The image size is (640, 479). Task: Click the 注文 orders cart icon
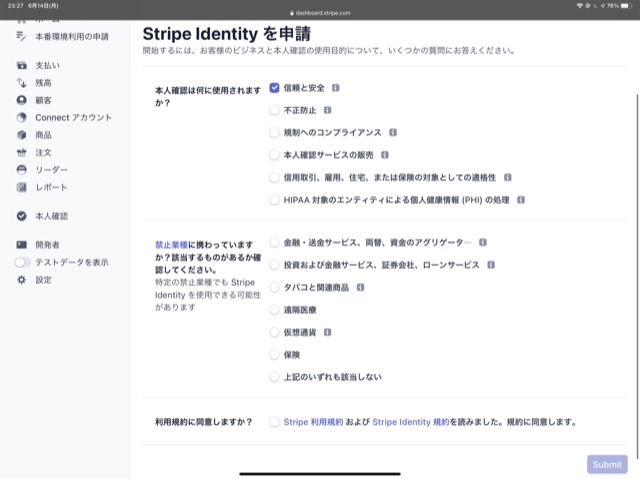[x=21, y=152]
